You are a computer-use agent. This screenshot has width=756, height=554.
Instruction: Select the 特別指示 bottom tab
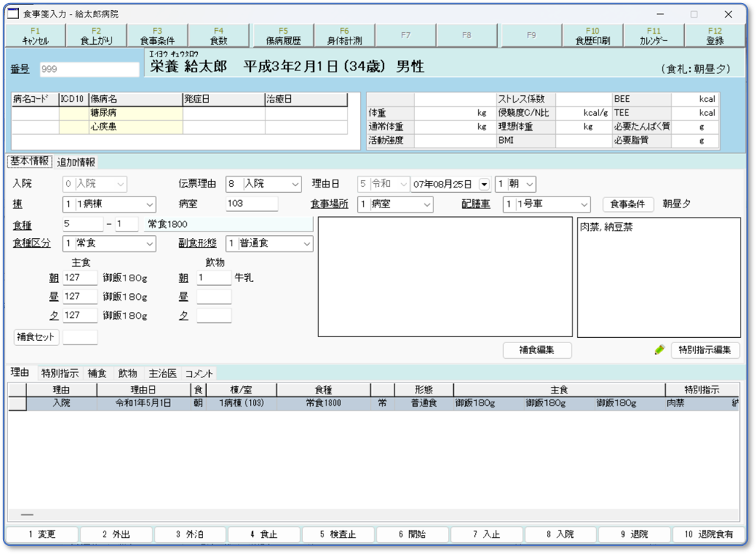coord(59,374)
